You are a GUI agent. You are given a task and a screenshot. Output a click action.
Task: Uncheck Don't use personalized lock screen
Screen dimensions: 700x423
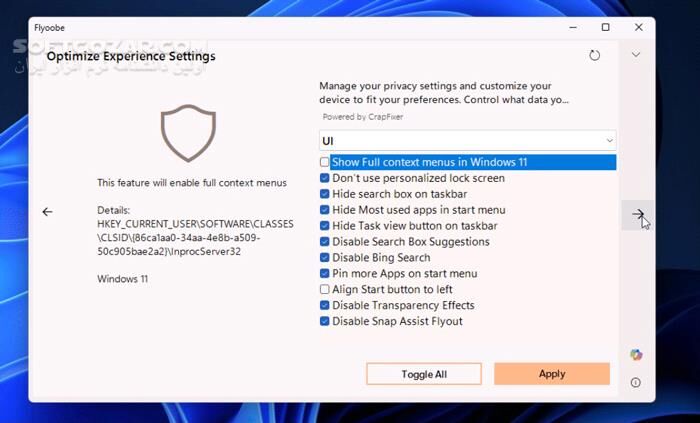324,178
